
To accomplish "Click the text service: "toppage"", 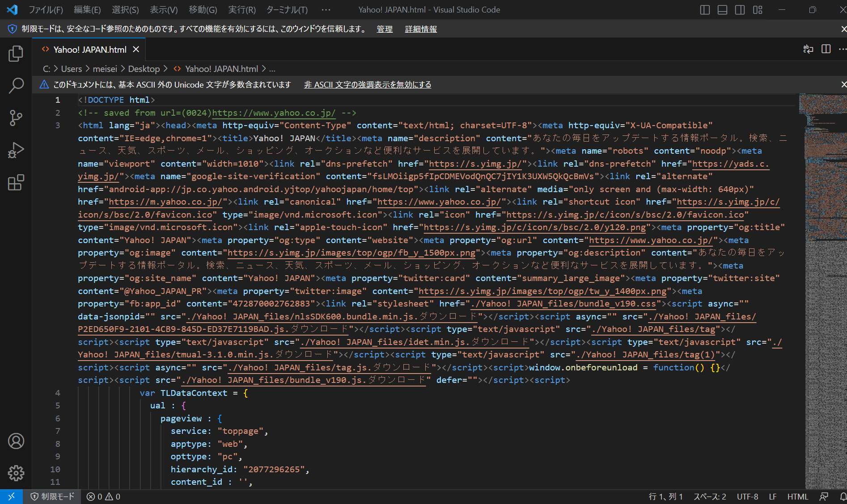I will [219, 431].
